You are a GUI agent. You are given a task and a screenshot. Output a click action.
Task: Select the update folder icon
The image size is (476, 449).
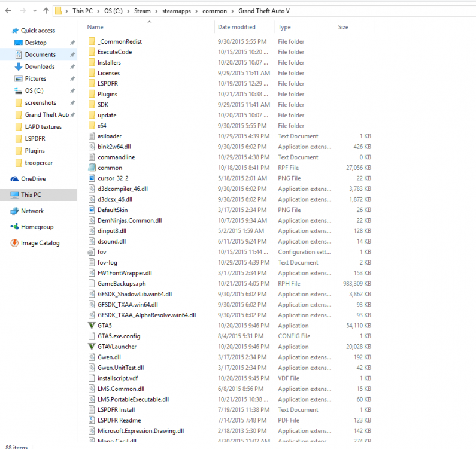92,115
